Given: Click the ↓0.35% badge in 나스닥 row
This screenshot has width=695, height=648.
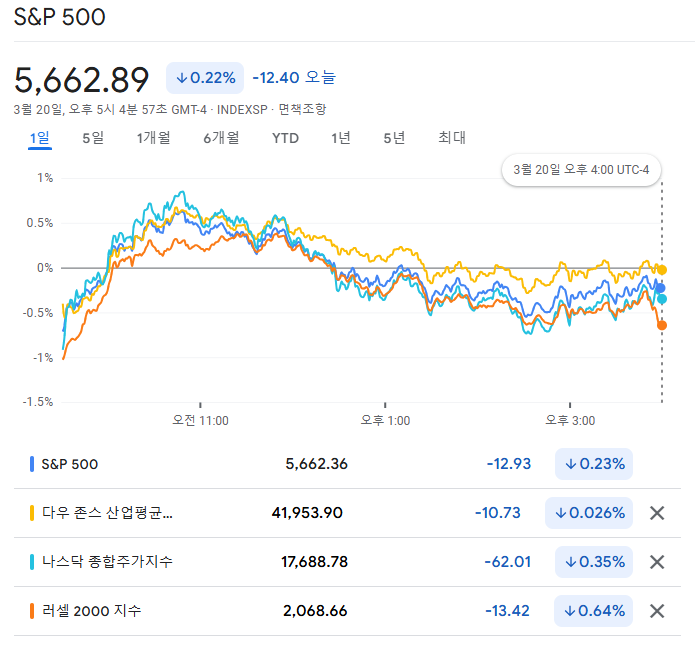Looking at the screenshot, I should pyautogui.click(x=594, y=562).
